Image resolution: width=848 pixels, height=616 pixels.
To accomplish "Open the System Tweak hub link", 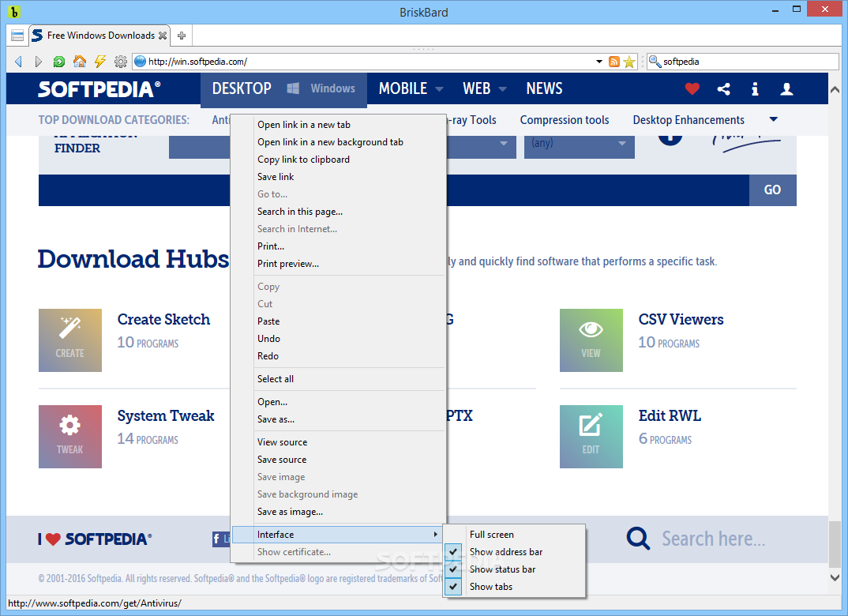I will coord(166,416).
